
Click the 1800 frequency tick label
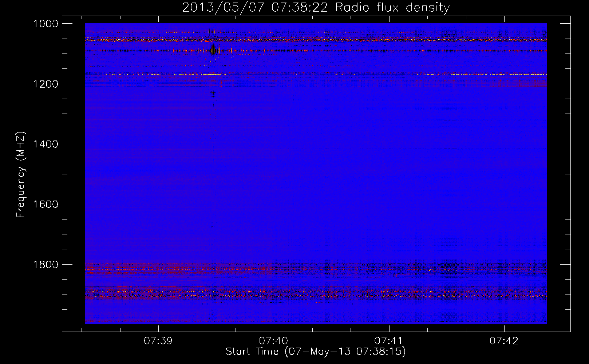click(x=46, y=265)
